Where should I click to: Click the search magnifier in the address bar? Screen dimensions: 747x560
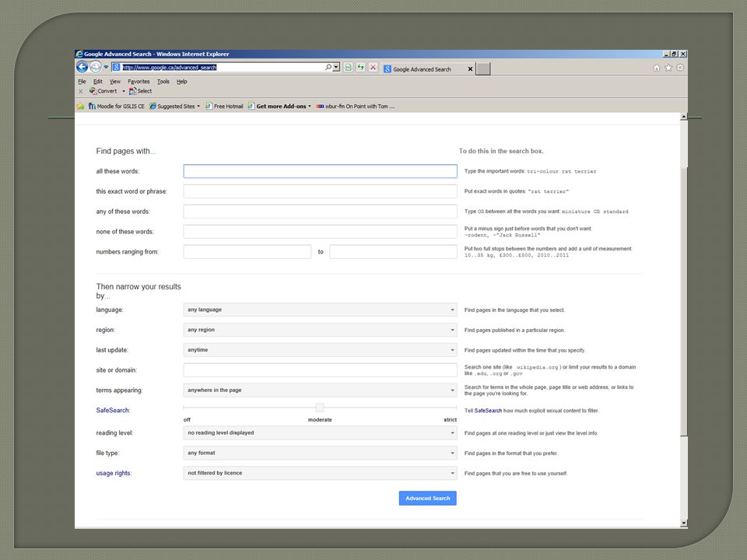[328, 67]
